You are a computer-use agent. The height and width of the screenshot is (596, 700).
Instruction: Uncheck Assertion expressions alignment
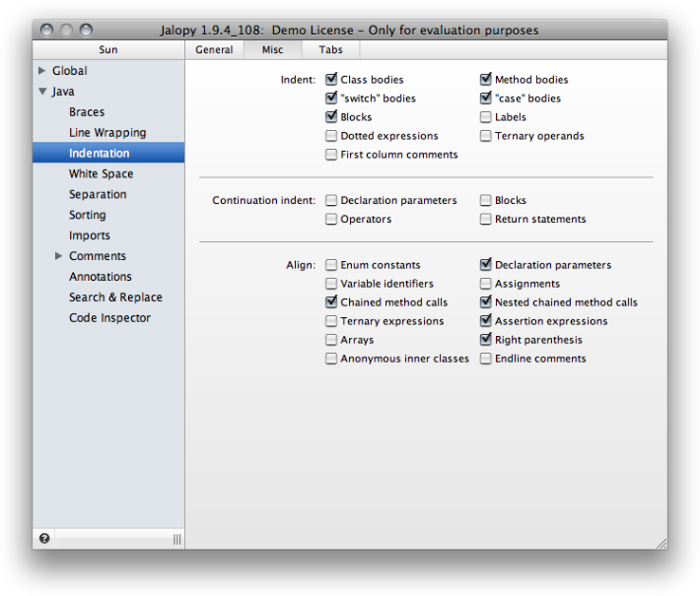point(486,321)
